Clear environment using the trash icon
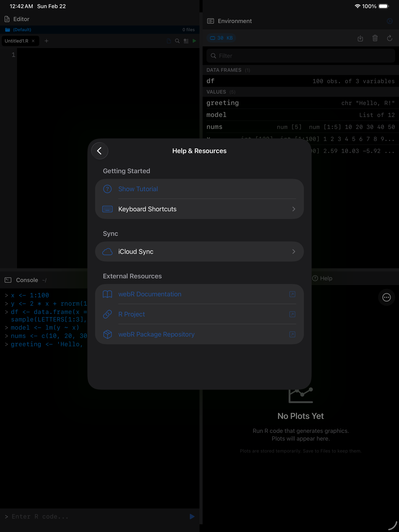The image size is (399, 532). (x=375, y=38)
